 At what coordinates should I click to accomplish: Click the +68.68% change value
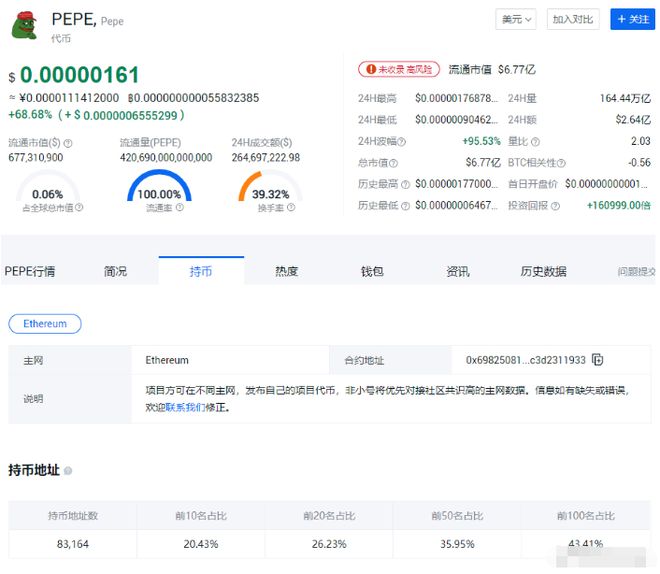coord(30,114)
